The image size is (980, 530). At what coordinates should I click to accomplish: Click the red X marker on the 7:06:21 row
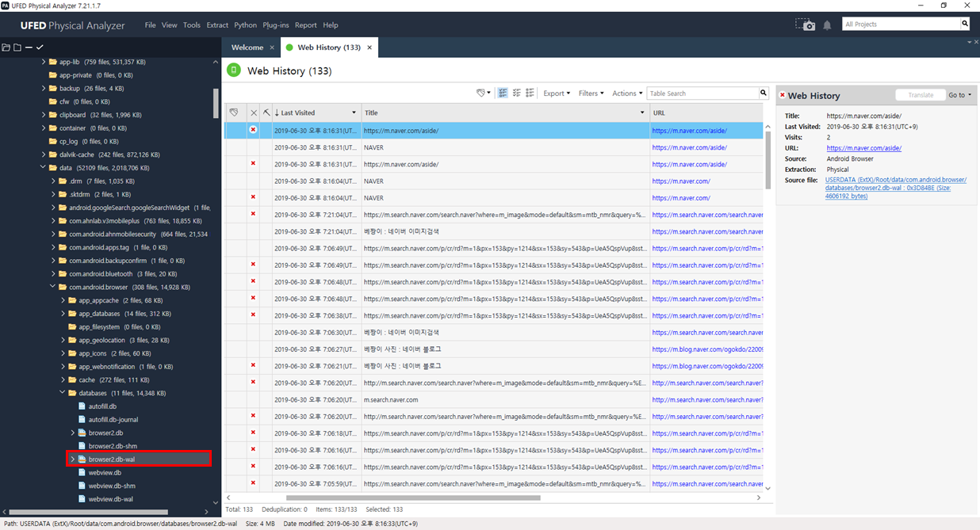coord(253,365)
